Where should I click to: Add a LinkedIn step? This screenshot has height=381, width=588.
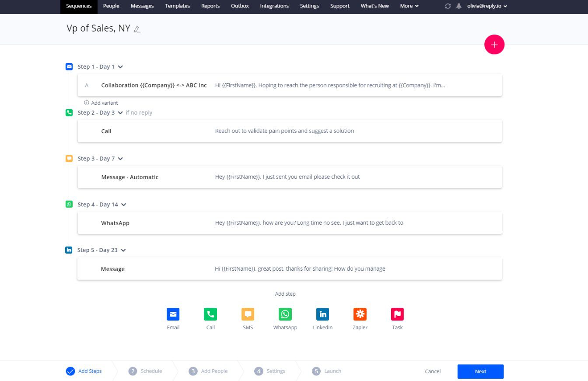322,314
